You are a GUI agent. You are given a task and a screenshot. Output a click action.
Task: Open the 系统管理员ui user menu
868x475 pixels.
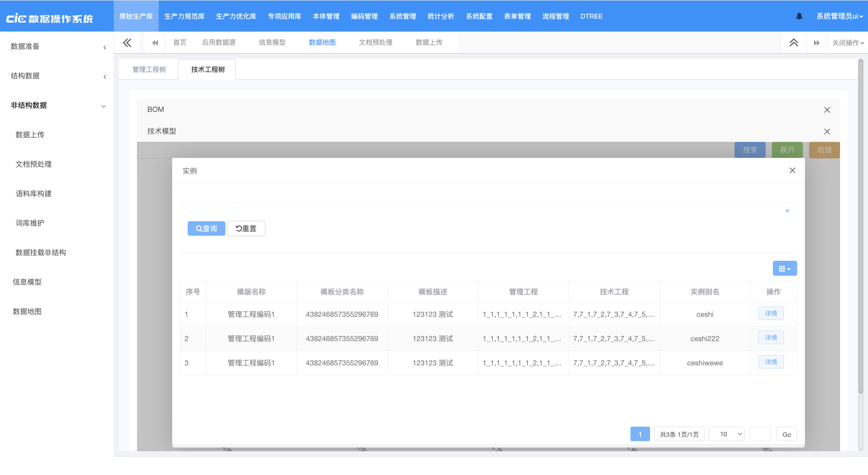839,16
